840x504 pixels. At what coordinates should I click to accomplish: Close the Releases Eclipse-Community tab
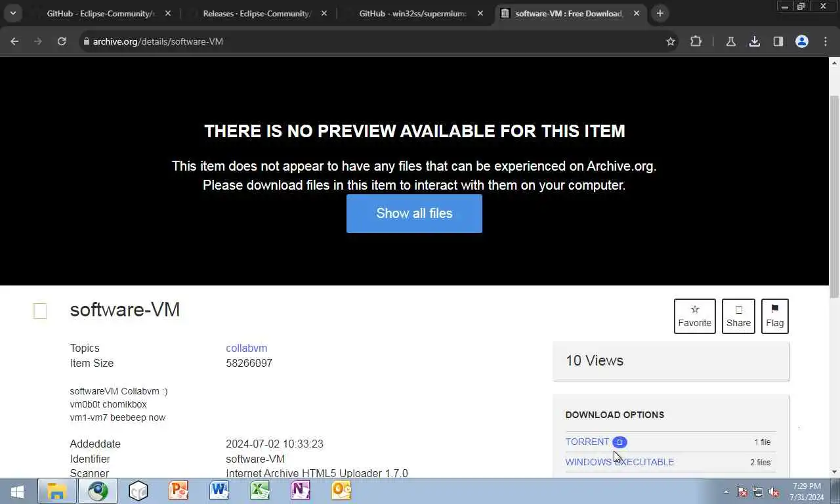(x=324, y=13)
